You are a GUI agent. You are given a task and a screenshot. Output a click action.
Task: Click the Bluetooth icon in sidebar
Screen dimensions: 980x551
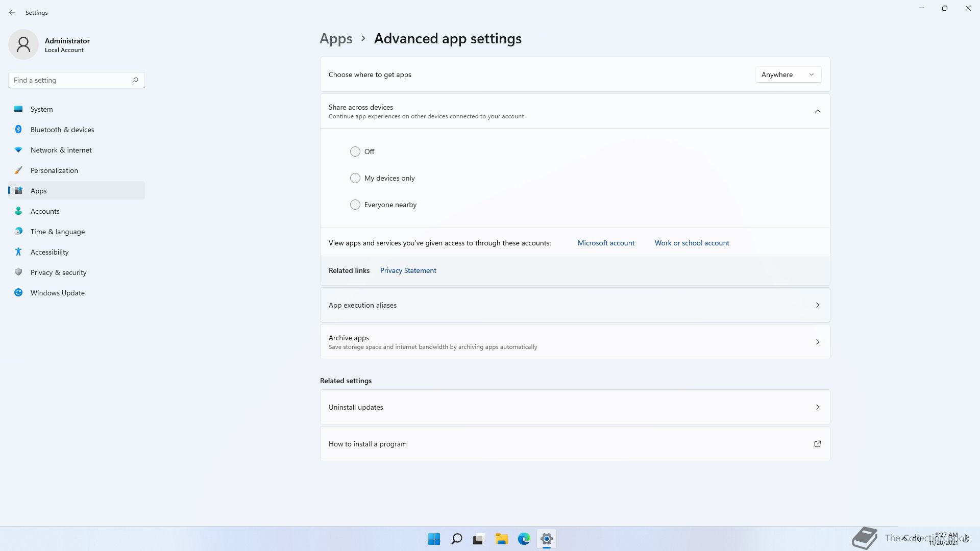(18, 129)
